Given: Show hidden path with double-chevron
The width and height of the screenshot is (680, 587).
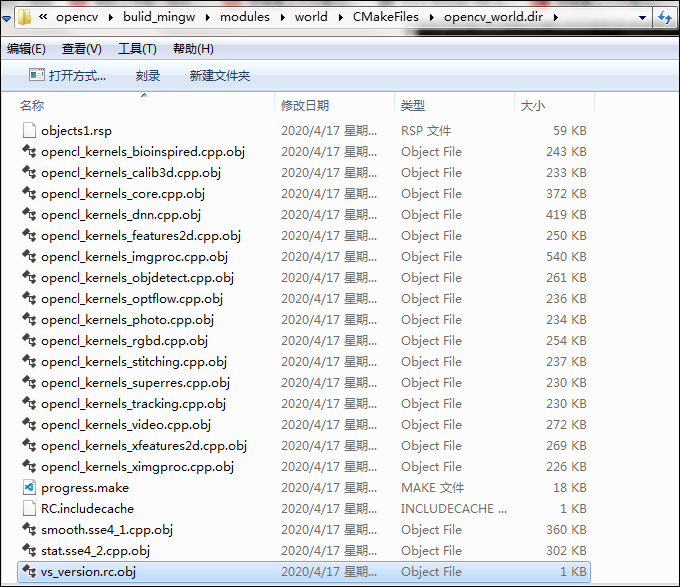Looking at the screenshot, I should click(x=43, y=17).
